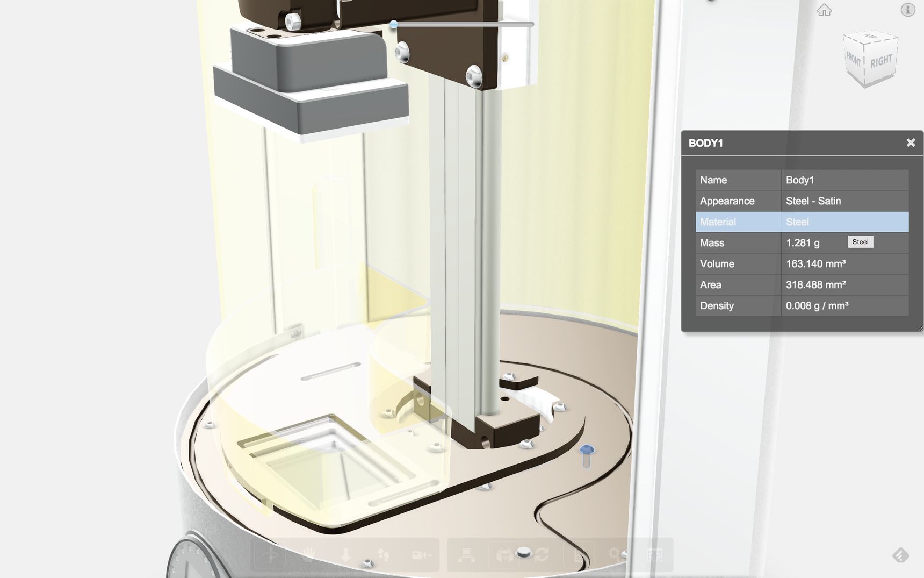Close the BODY1 properties panel
The width and height of the screenshot is (924, 578).
pyautogui.click(x=911, y=142)
